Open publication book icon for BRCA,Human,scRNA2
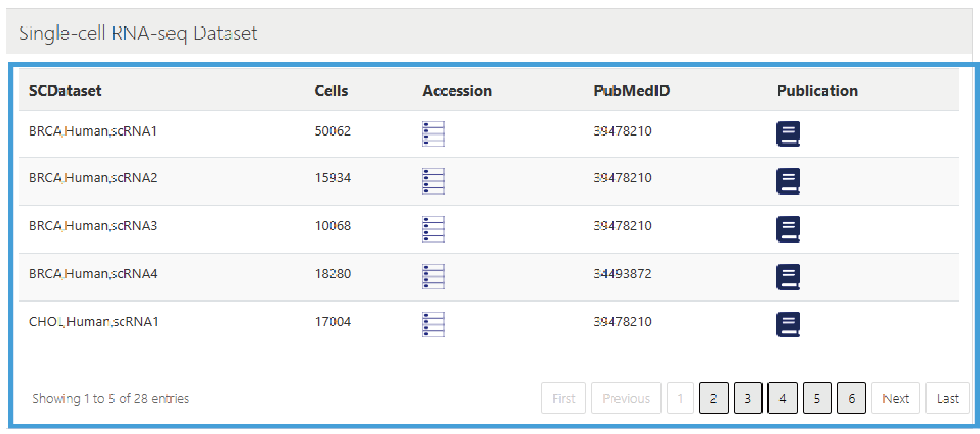 [788, 181]
